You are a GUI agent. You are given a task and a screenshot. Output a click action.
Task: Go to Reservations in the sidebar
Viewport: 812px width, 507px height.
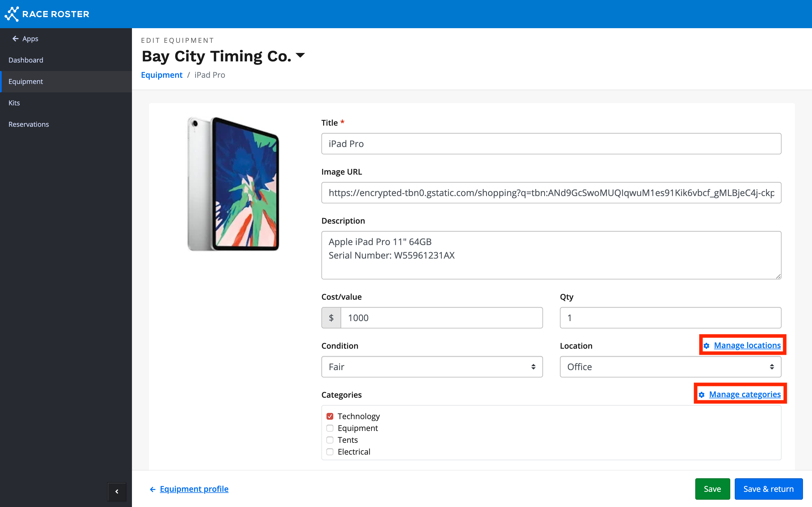(x=28, y=124)
